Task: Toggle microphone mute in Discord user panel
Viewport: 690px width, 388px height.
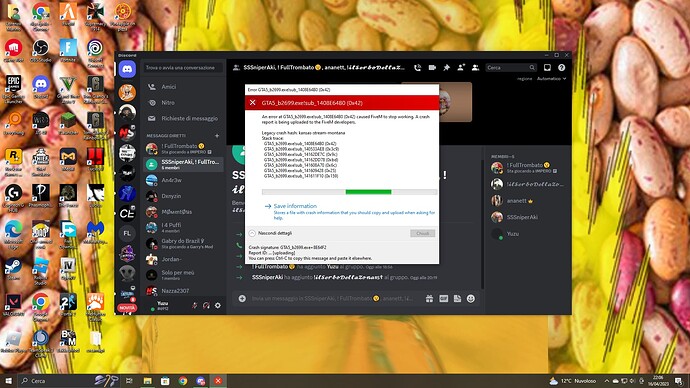Action: coord(195,305)
